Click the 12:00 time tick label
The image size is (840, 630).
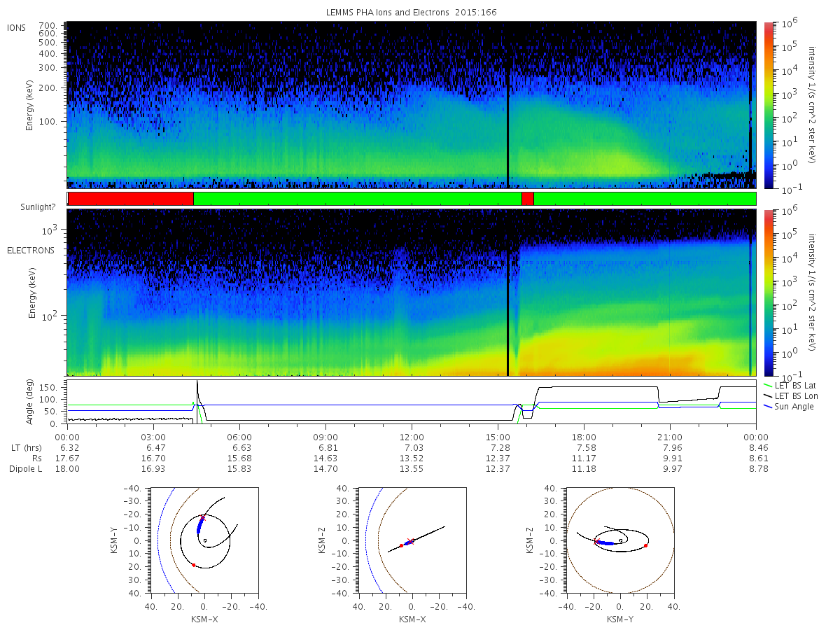pos(412,436)
